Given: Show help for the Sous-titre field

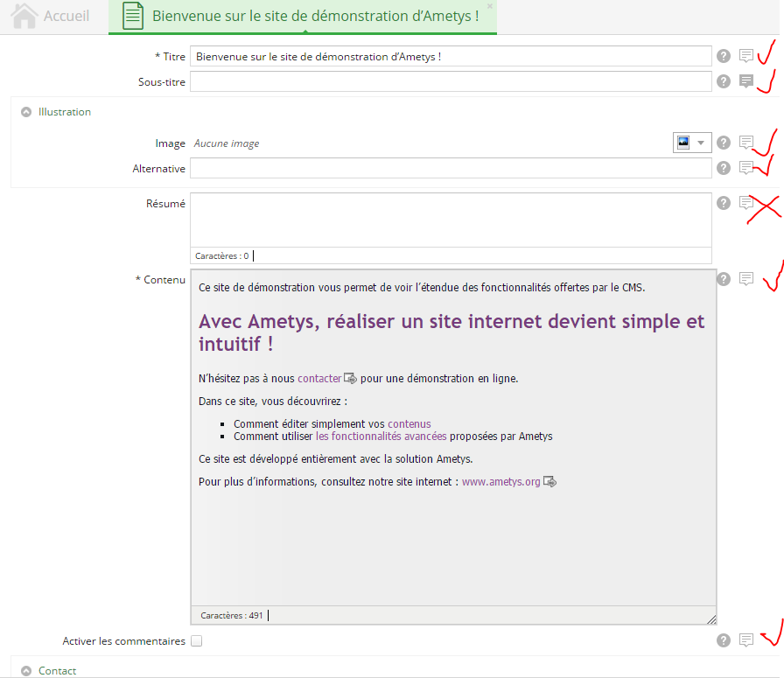Looking at the screenshot, I should [x=724, y=81].
